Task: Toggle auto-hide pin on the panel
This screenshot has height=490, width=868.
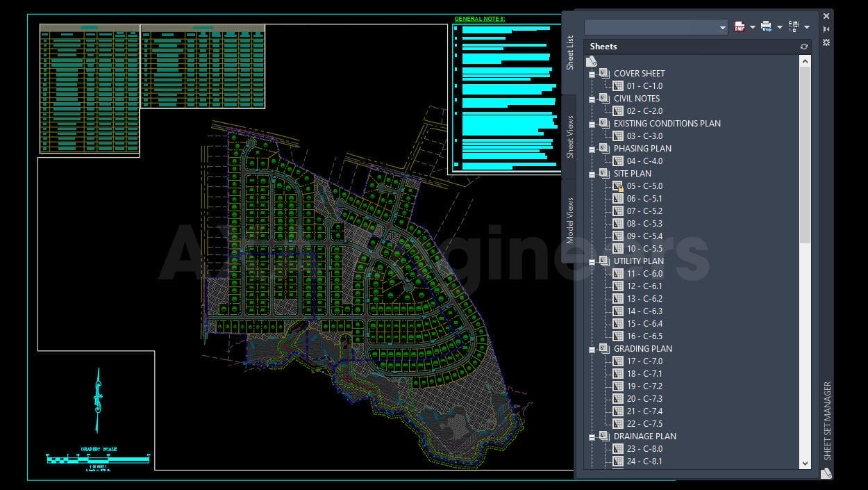Action: [x=826, y=29]
